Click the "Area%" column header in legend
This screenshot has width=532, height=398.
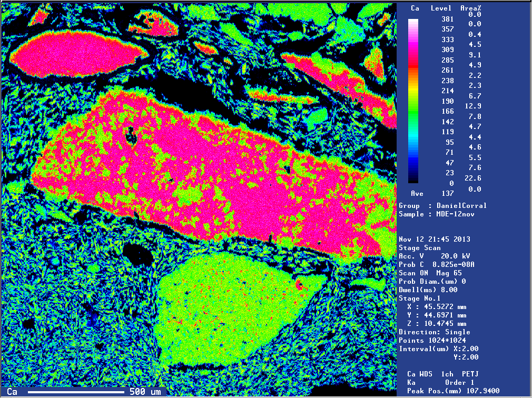click(x=470, y=8)
